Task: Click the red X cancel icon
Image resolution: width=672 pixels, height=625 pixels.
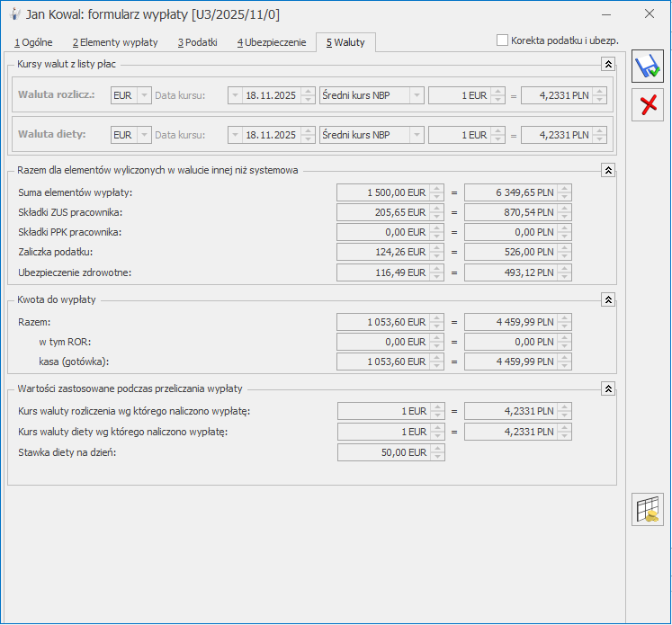Action: pyautogui.click(x=647, y=106)
